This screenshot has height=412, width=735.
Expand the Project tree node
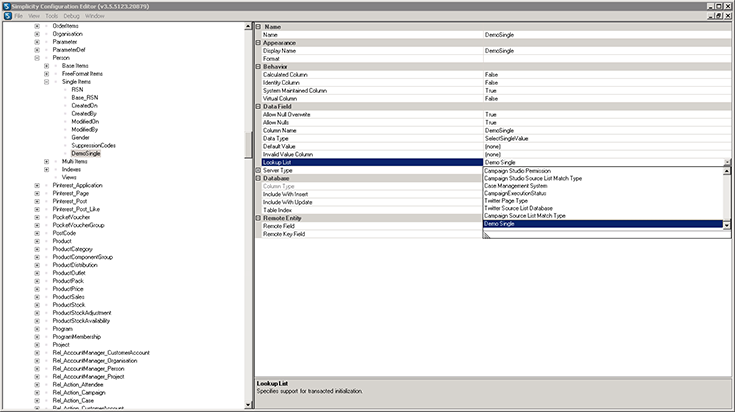(37, 345)
